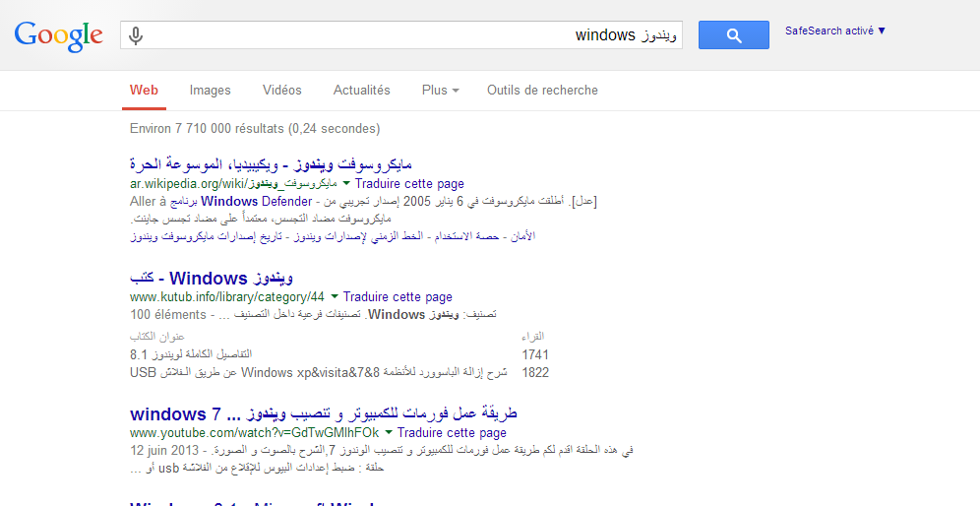Expand the Plus menu
The height and width of the screenshot is (506, 980).
click(441, 90)
